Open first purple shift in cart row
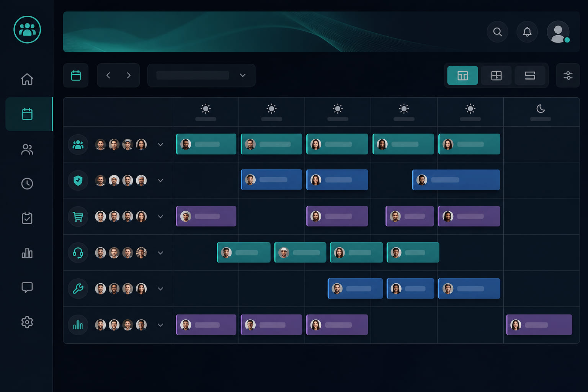 (x=206, y=216)
